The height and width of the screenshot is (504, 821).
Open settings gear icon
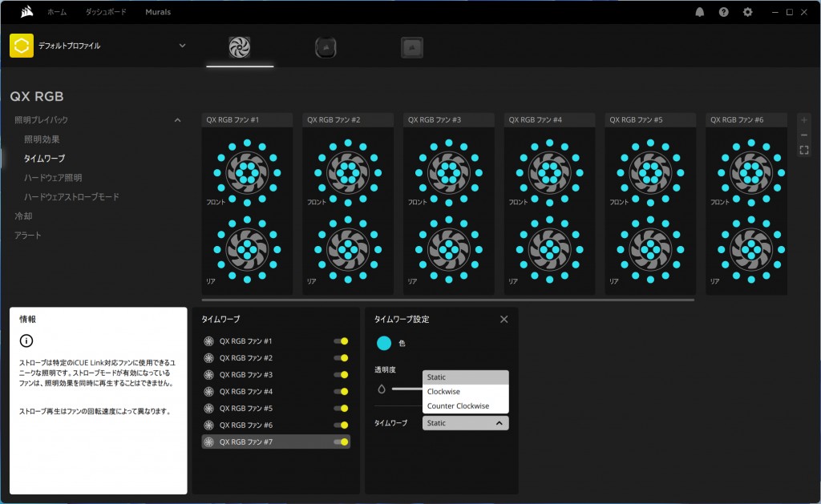[748, 12]
